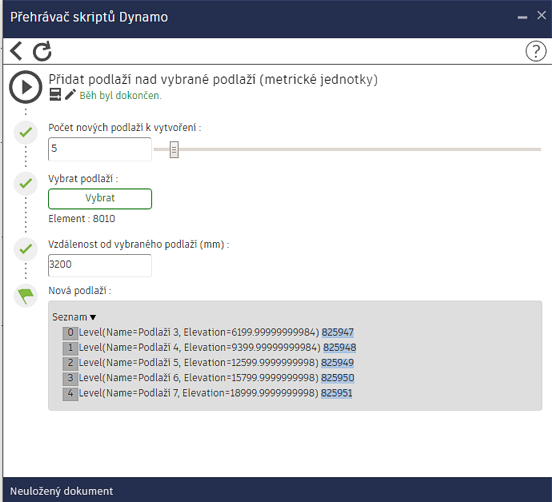Viewport: 552px width, 502px height.
Task: Select the list row for Podlaží 6
Action: click(208, 378)
